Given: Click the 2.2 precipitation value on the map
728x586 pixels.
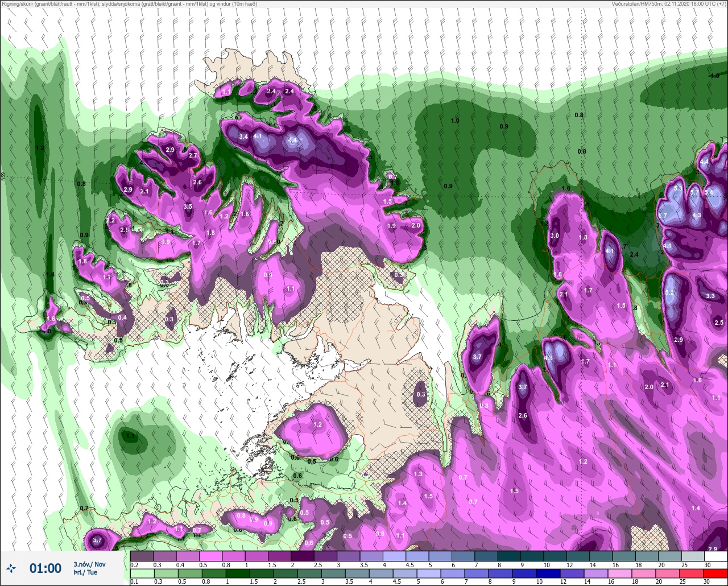Looking at the screenshot, I should [111, 220].
